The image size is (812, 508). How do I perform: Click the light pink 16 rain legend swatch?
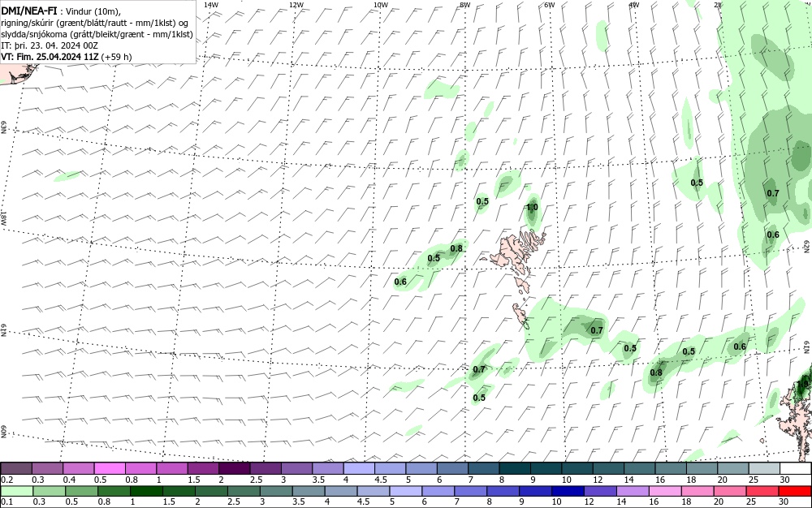(x=665, y=491)
